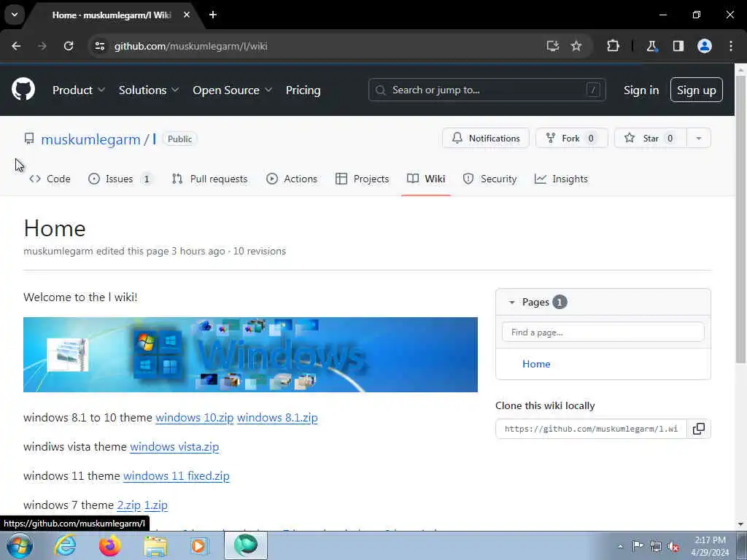Click the Windows banner image
This screenshot has height=560, width=747.
click(x=250, y=355)
